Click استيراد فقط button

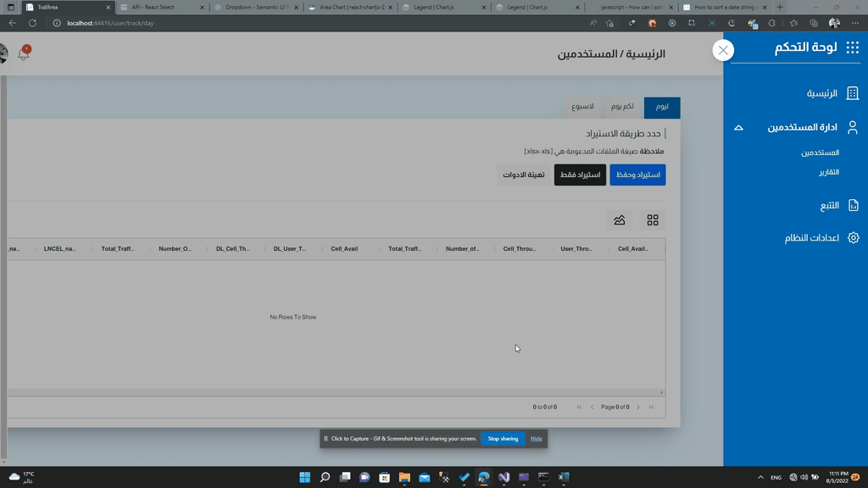click(580, 175)
